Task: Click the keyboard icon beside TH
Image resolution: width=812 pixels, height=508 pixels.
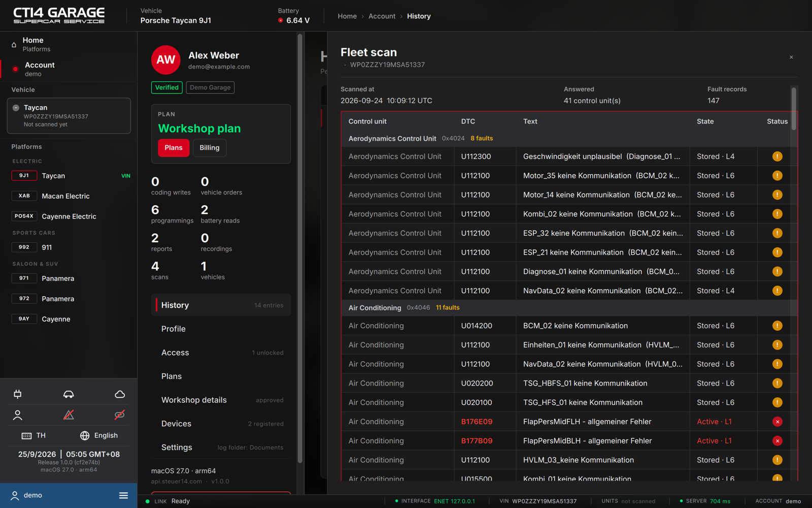Action: pos(26,436)
